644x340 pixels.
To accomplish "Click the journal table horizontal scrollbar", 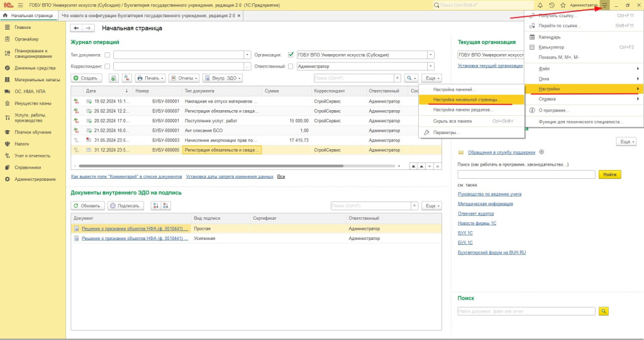I will click(211, 166).
